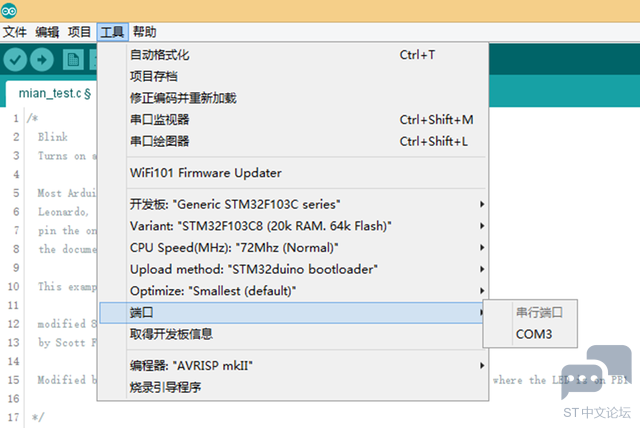The image size is (640, 428).
Task: Open the 帮助 menu
Action: click(144, 32)
